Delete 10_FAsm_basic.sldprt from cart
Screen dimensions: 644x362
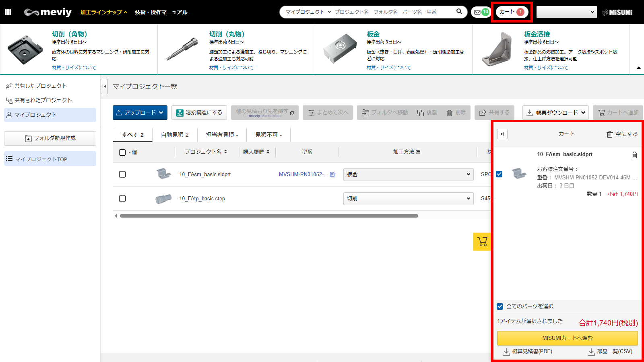coord(634,155)
